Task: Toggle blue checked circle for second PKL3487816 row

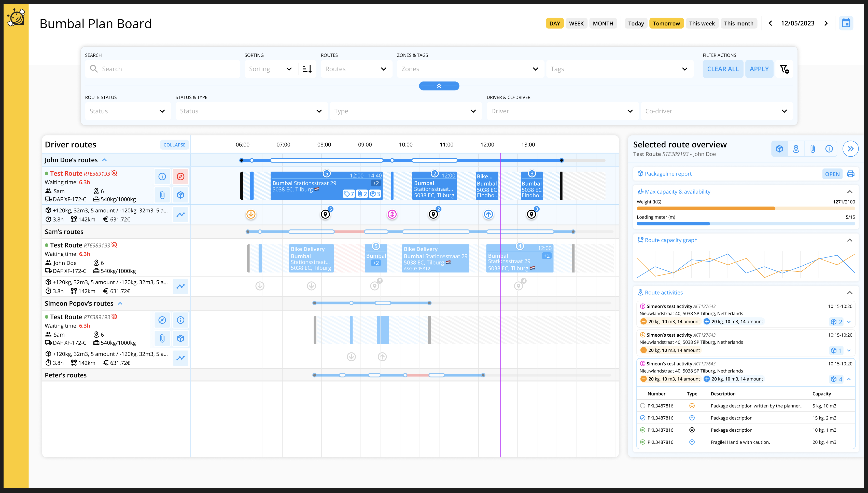Action: coord(643,418)
